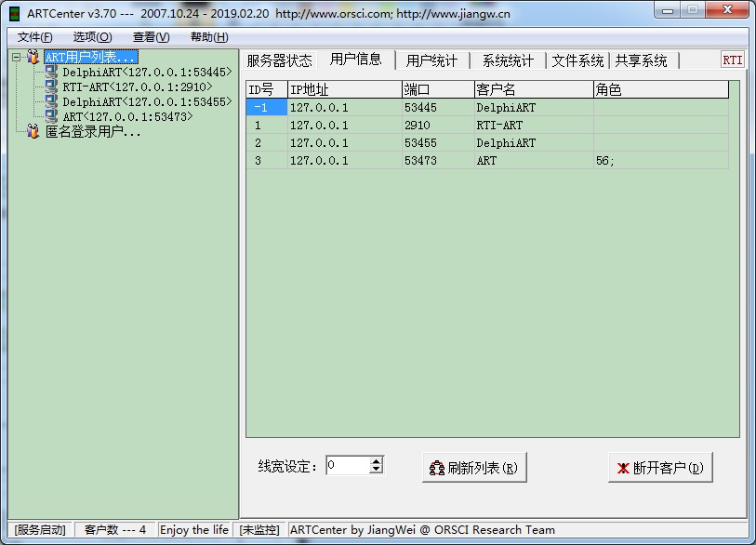The width and height of the screenshot is (756, 545).
Task: Click computer icon beside DelphiART<127.0.0.1:53455>
Action: point(51,101)
